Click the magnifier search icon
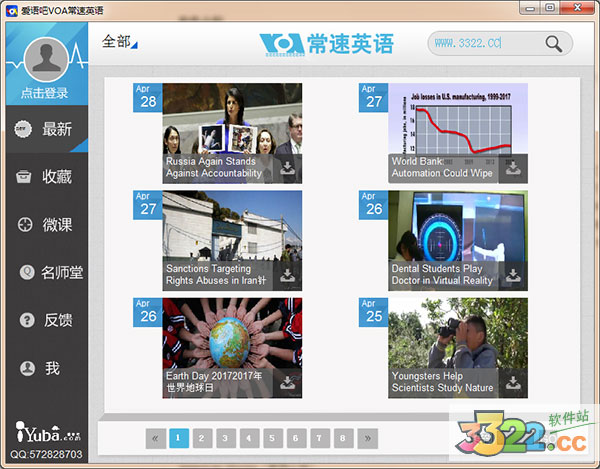 coord(553,44)
